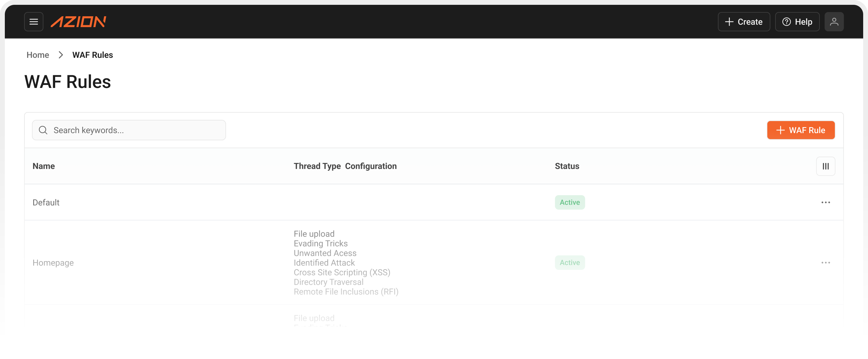Viewport: 868px width, 359px height.
Task: Click 'Directory Traversal' text
Action: tap(328, 282)
